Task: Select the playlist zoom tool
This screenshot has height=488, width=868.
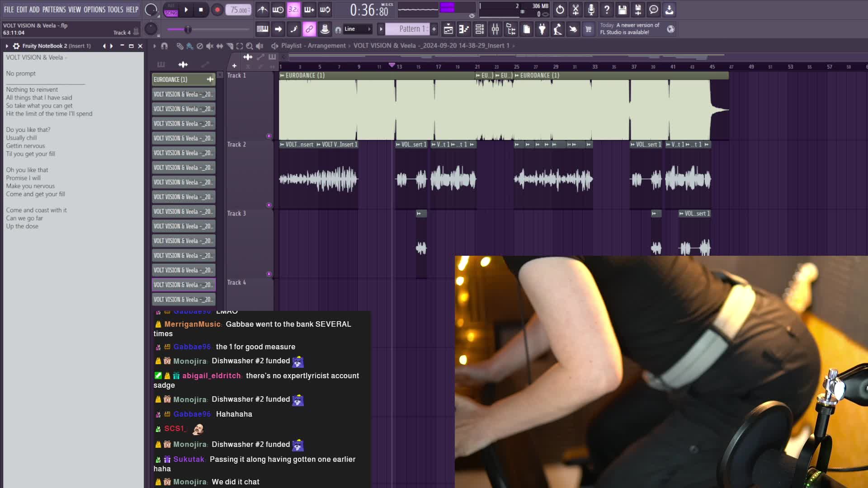Action: (x=250, y=46)
